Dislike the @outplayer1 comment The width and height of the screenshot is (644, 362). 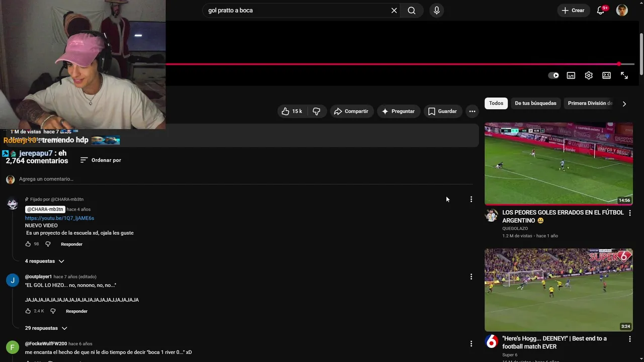tap(53, 311)
